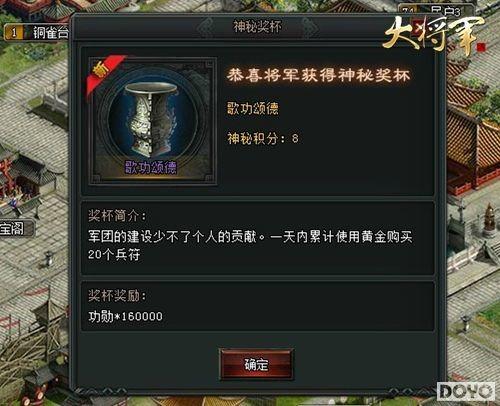Confirm the trophy dialog with 确定
The width and height of the screenshot is (500, 406).
(x=256, y=364)
